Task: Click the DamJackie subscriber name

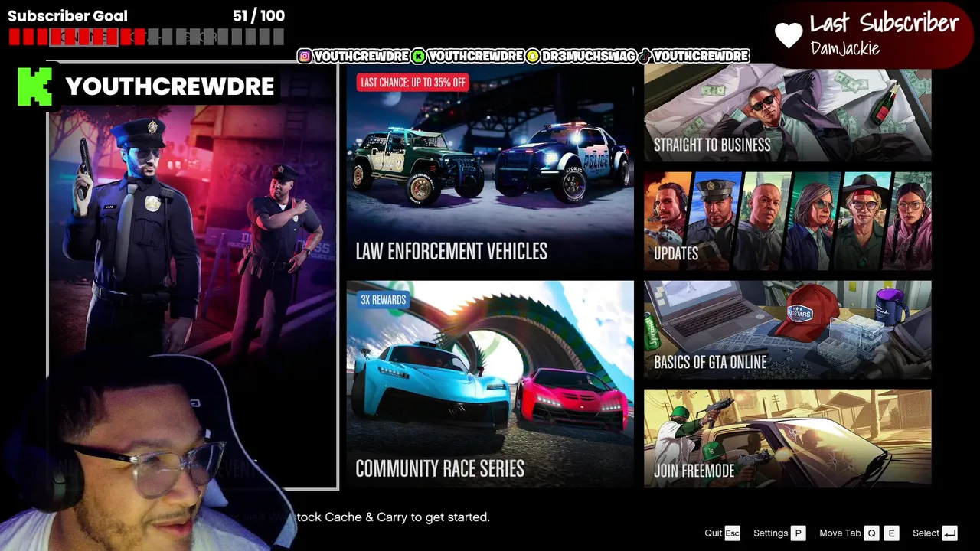Action: tap(845, 49)
